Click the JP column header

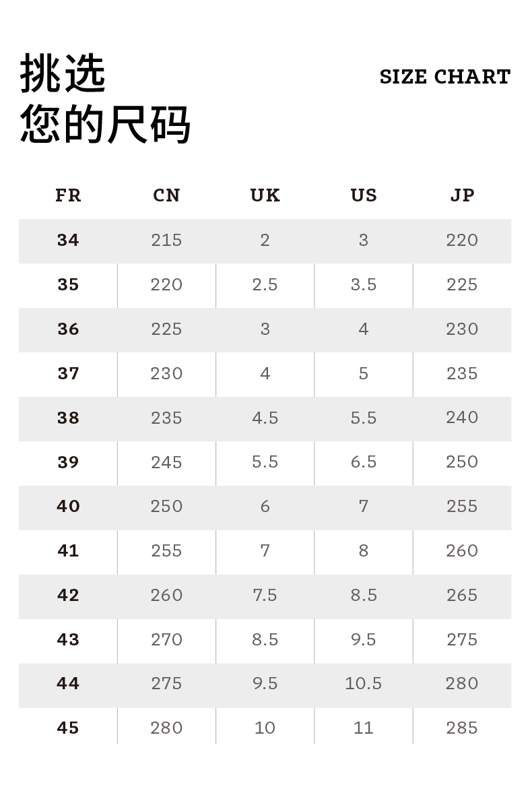pyautogui.click(x=462, y=195)
